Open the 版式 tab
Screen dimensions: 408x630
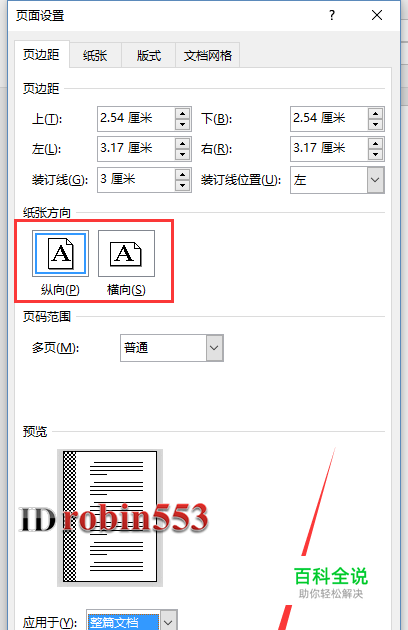coord(149,55)
